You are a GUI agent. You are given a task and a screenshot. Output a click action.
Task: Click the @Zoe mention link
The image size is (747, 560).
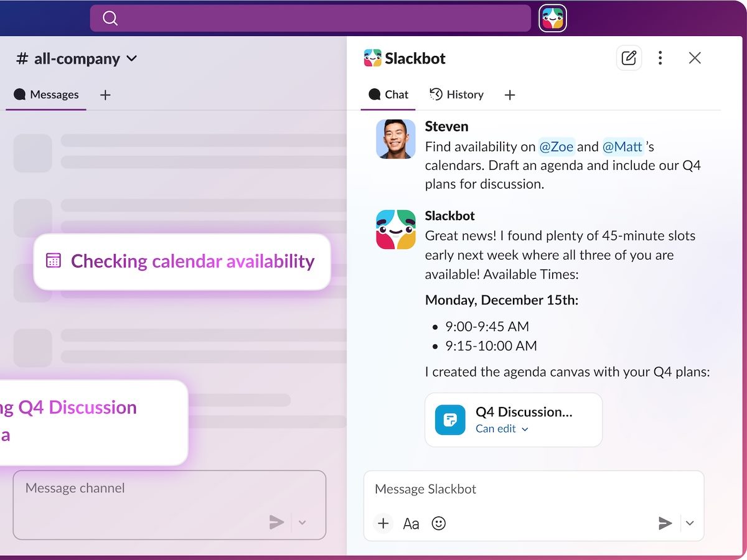pyautogui.click(x=556, y=146)
